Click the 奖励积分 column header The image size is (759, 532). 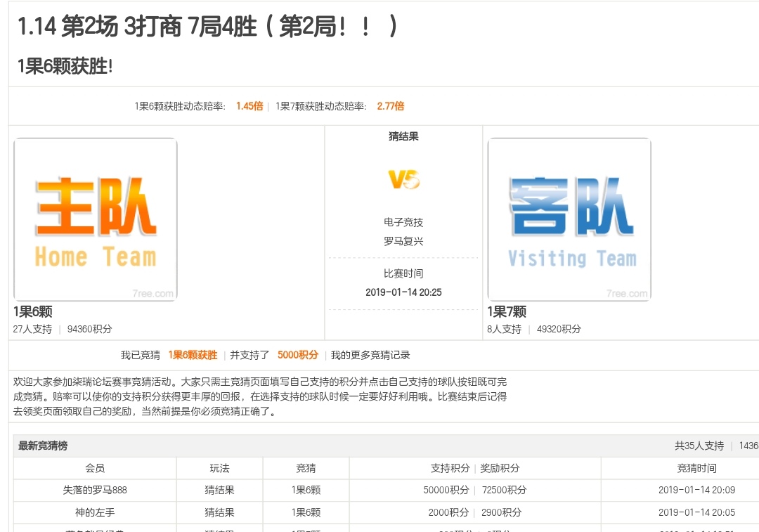[x=500, y=468]
